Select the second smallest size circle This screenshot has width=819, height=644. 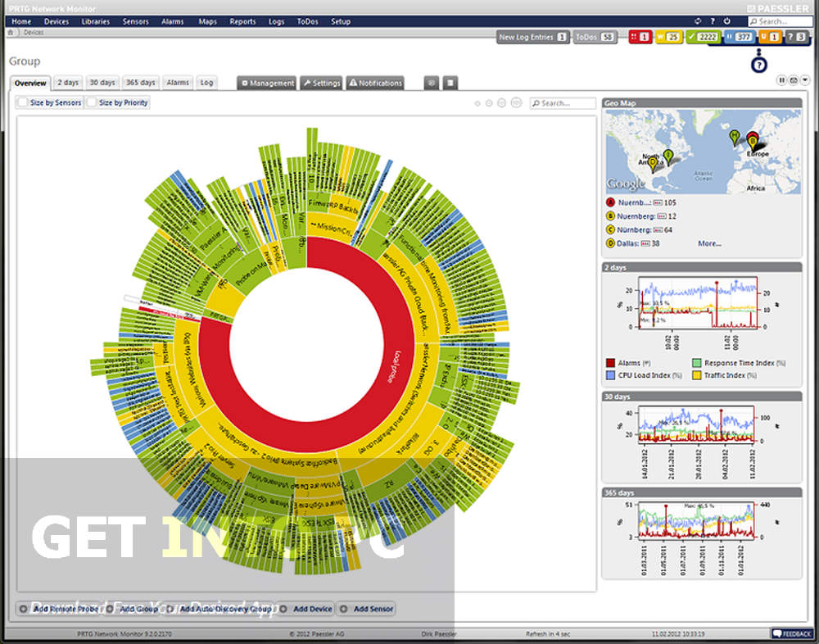489,103
